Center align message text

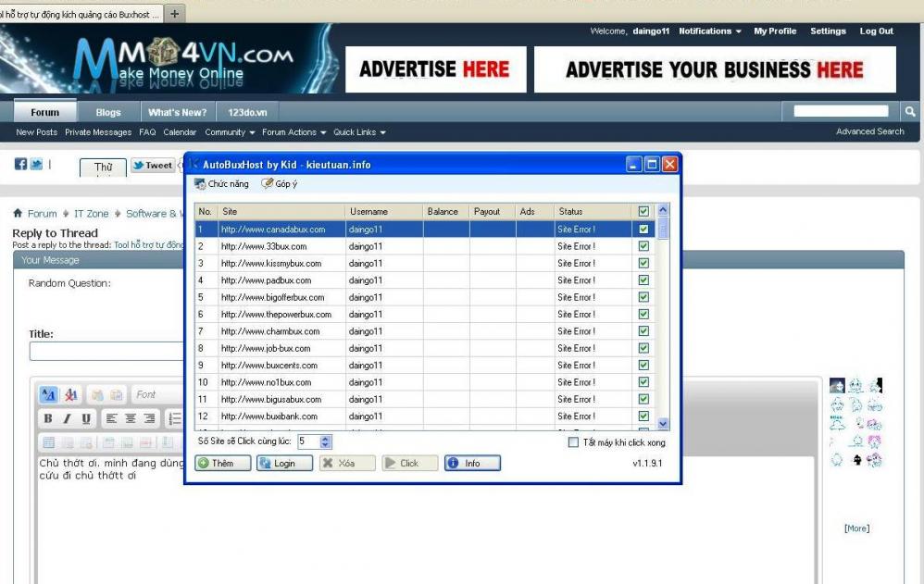point(131,418)
